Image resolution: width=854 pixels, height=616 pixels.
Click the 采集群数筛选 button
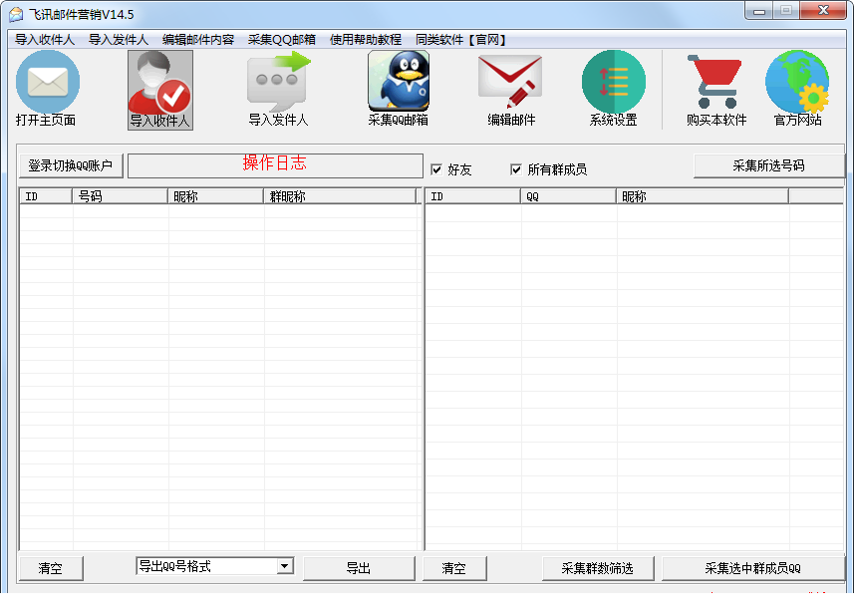pyautogui.click(x=598, y=568)
